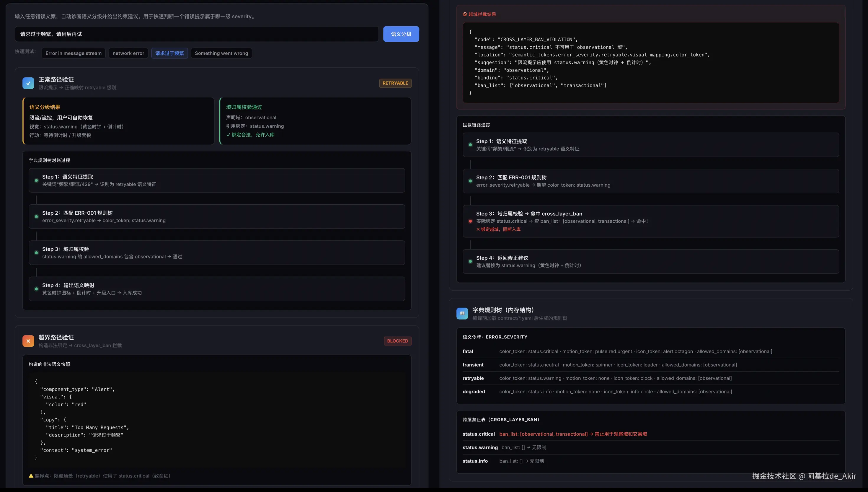Click the text '声明域：observational'
This screenshot has height=492, width=868.
[251, 118]
